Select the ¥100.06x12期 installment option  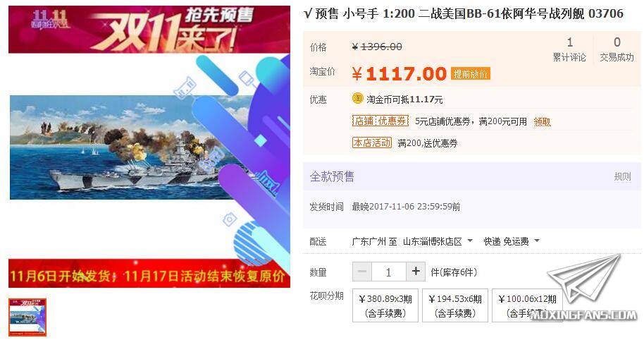tap(527, 305)
